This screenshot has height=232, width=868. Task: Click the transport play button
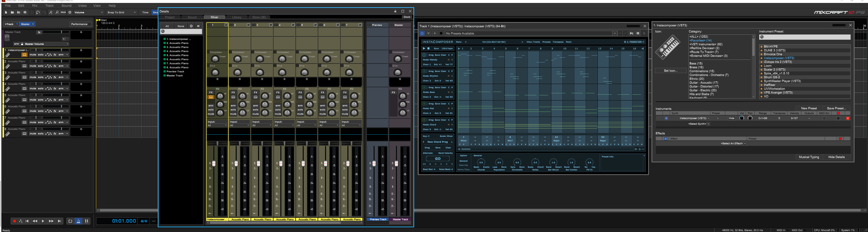[43, 221]
